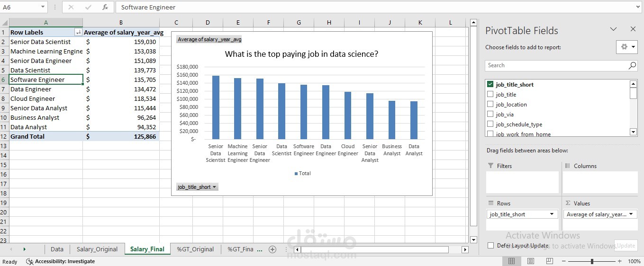The height and width of the screenshot is (266, 644).
Task: Open the Name Box dropdown arrow
Action: [x=43, y=7]
